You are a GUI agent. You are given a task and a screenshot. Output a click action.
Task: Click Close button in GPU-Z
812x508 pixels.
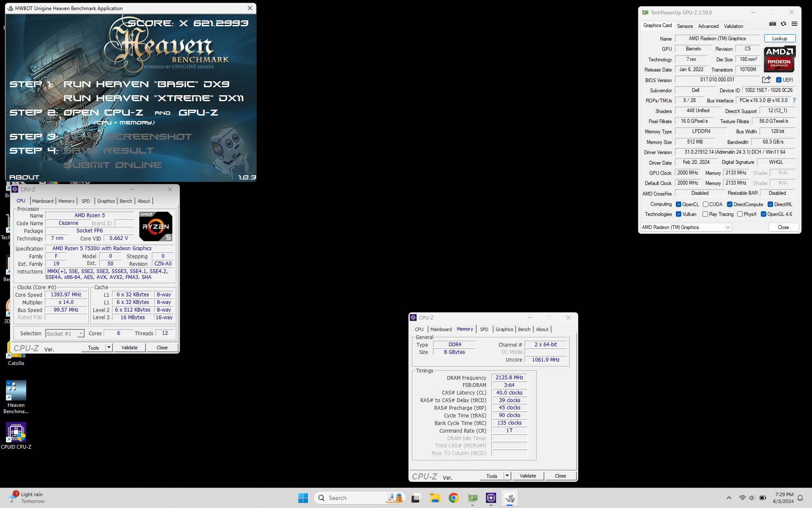[783, 227]
